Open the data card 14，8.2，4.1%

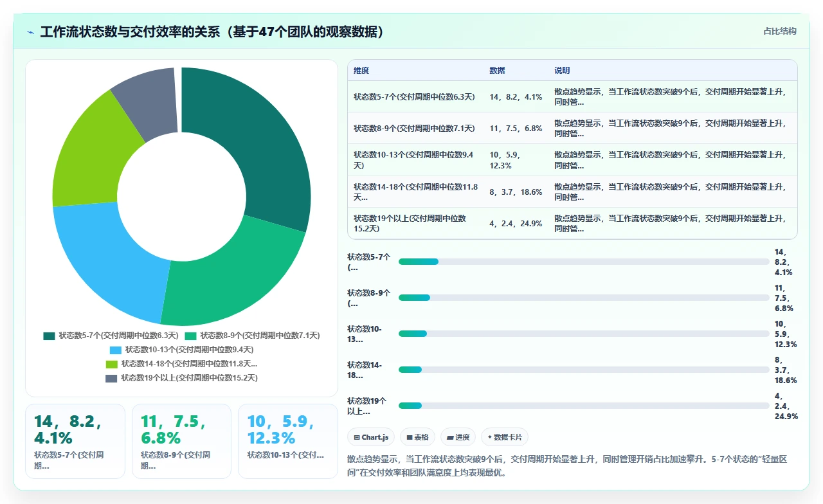[75, 441]
